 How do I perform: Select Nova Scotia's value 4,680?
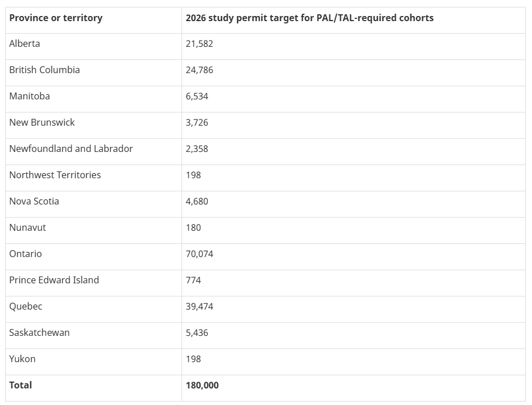coord(197,201)
